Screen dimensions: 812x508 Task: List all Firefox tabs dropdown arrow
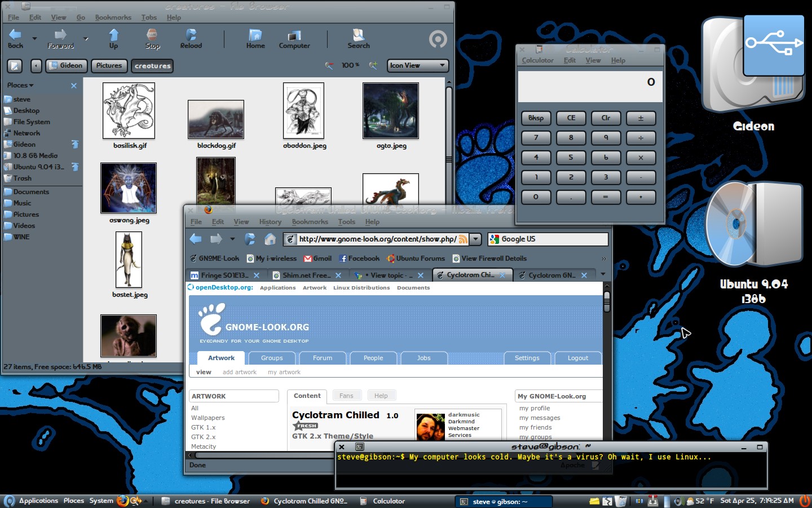coord(603,274)
